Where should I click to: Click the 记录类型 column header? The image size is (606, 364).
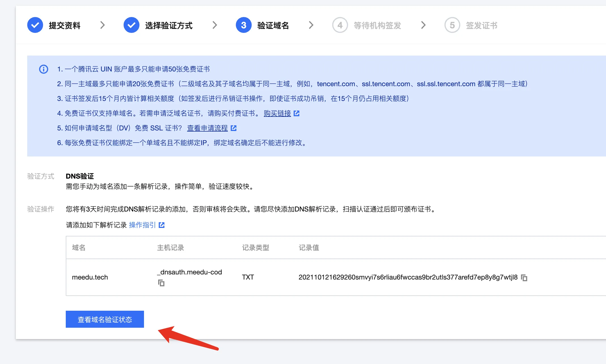[x=256, y=248]
